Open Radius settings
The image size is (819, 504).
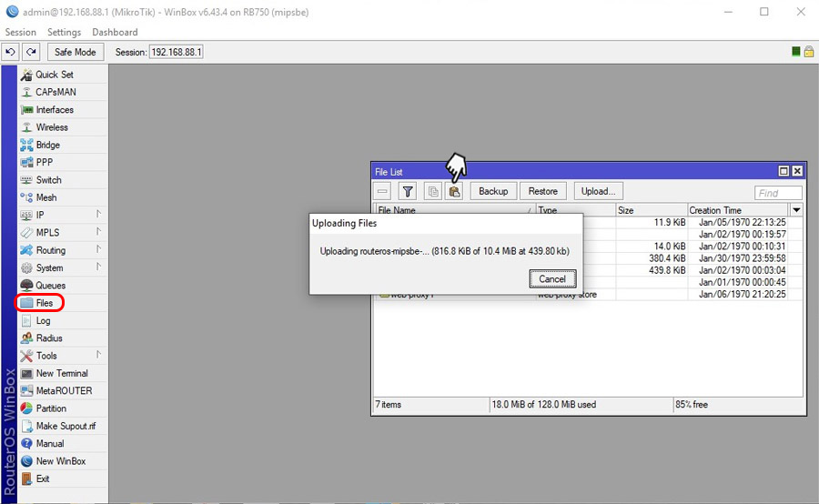coord(62,338)
